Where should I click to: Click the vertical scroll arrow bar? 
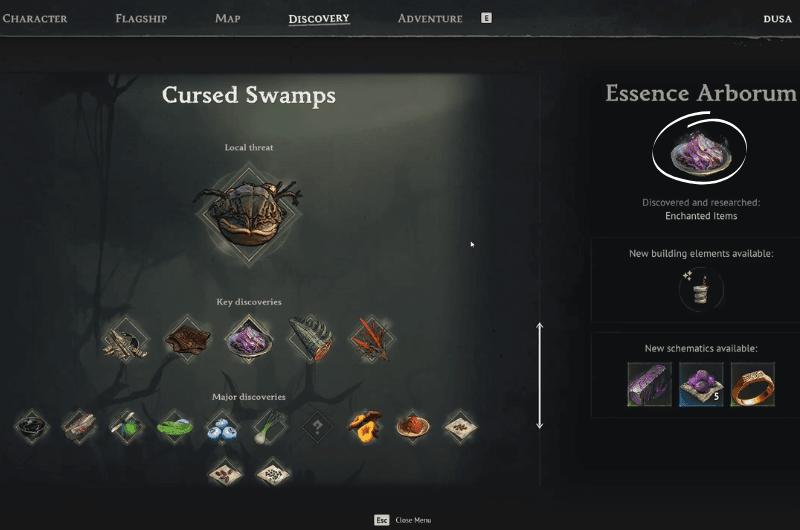540,375
